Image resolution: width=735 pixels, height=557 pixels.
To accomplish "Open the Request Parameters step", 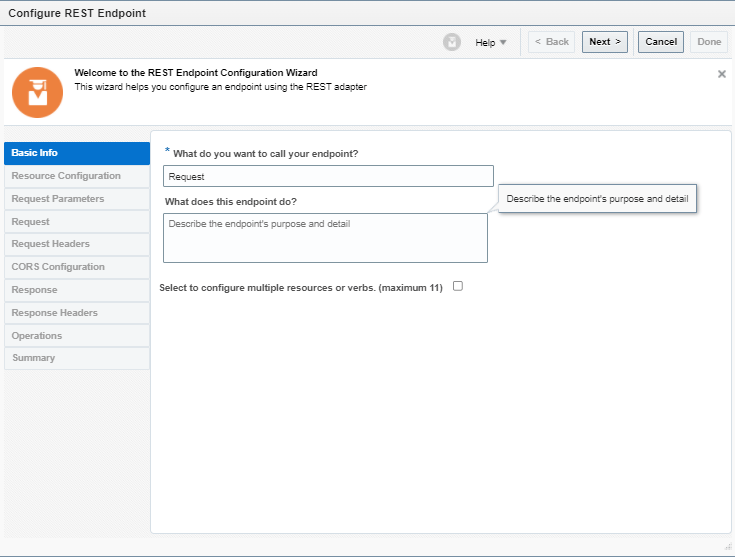I will pos(77,199).
